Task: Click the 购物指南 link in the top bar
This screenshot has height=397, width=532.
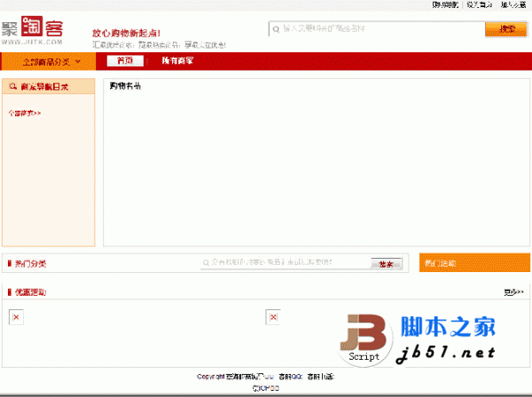Action: (x=445, y=4)
